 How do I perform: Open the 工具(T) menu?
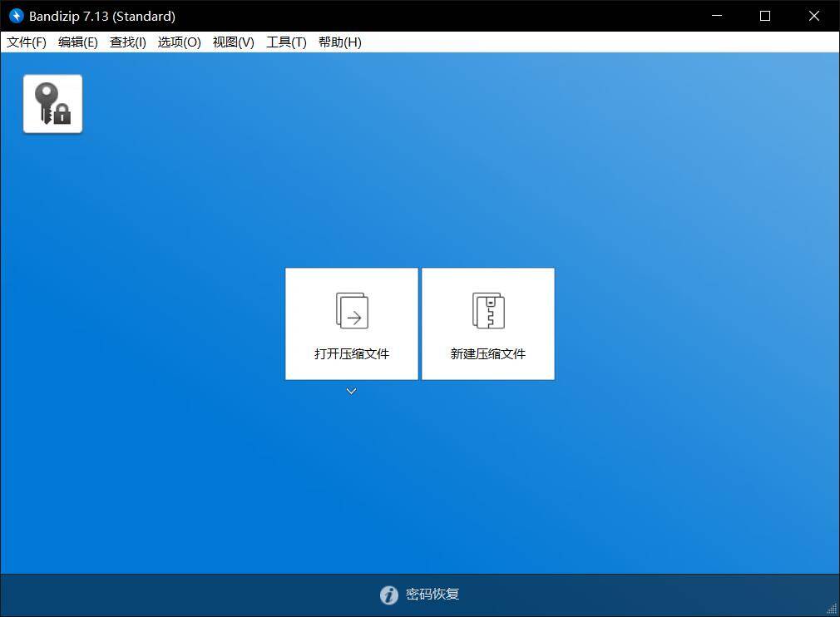[x=286, y=42]
